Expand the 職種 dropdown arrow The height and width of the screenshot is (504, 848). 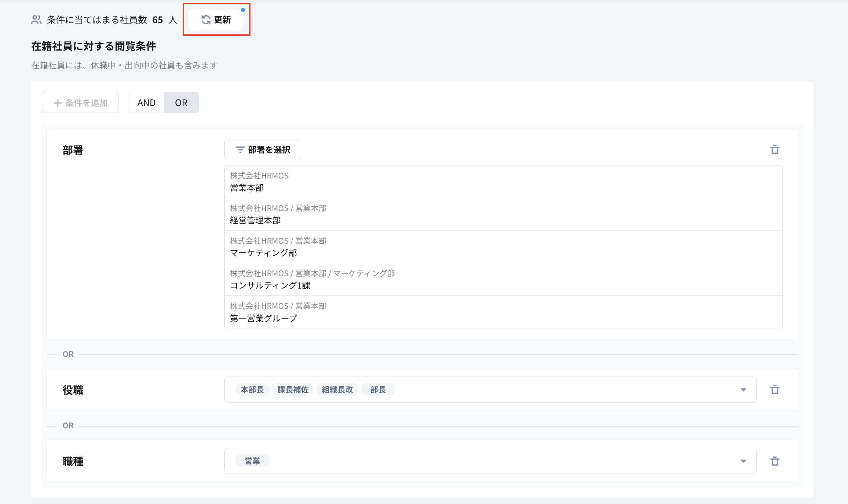click(x=743, y=461)
